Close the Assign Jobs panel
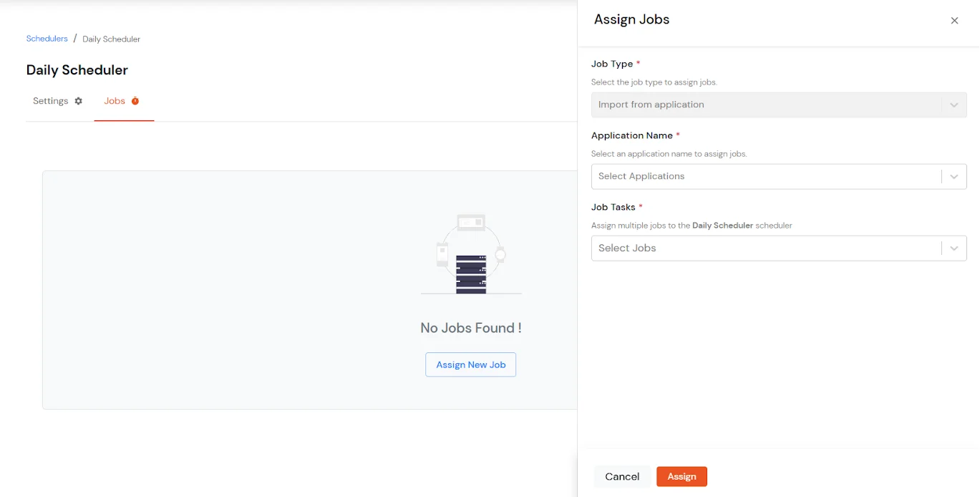Image resolution: width=980 pixels, height=497 pixels. pyautogui.click(x=954, y=20)
